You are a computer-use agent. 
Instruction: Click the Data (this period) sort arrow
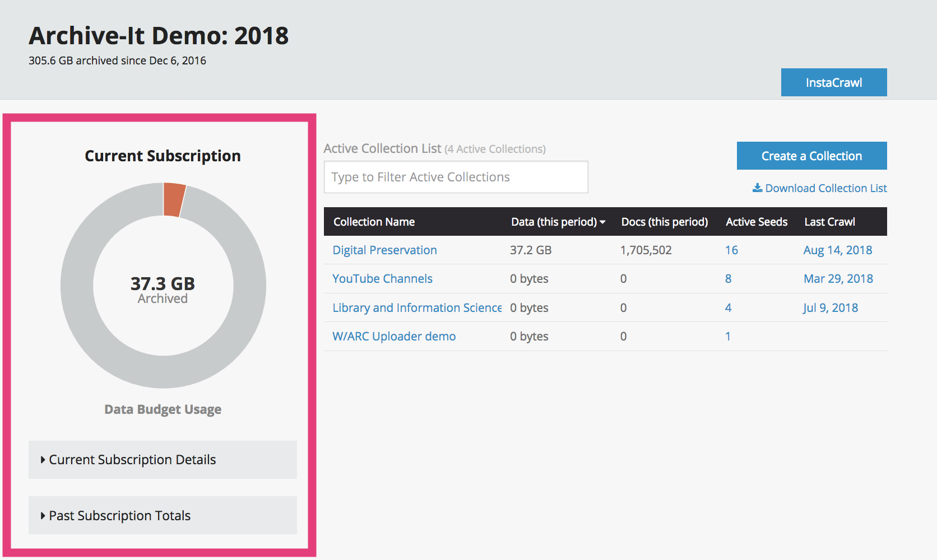tap(602, 222)
